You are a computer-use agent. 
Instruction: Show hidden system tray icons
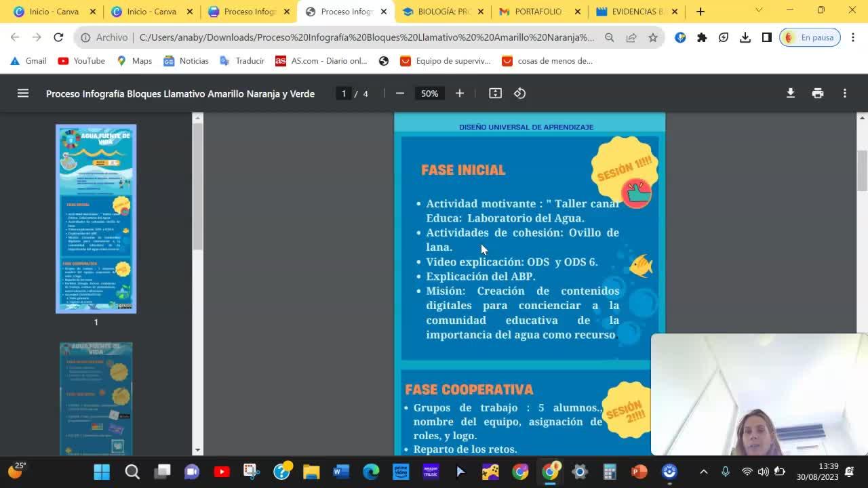click(x=704, y=472)
